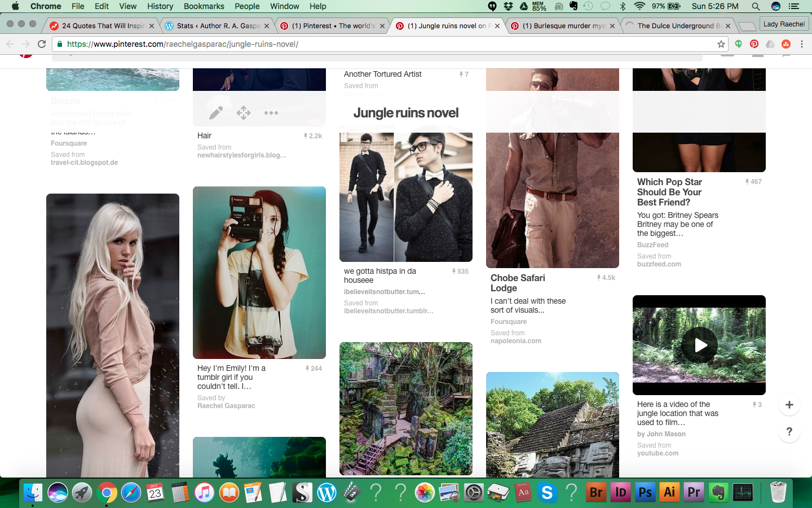Screen dimensions: 812x508
Task: Open the napoleonia.com source link
Action: click(515, 341)
